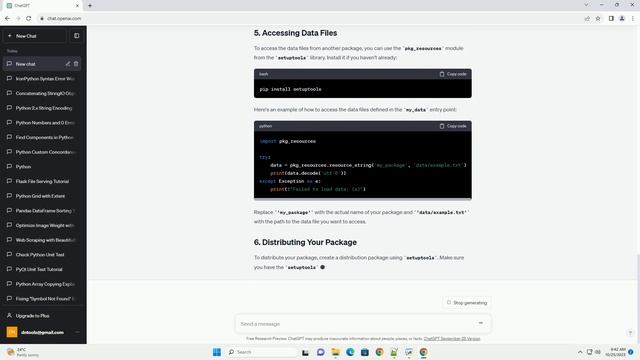Viewport: 640px width, 360px height.
Task: Open Flask File Serving Tutorial chat
Action: pos(43,181)
